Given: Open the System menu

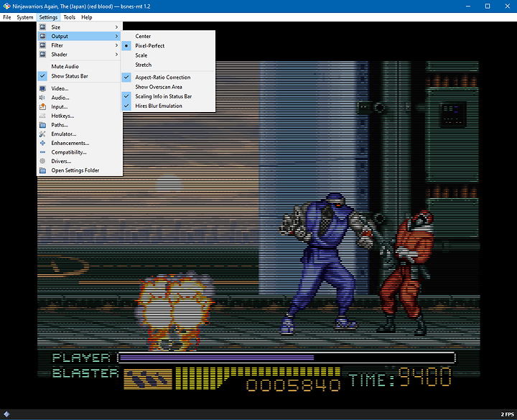Looking at the screenshot, I should pos(25,17).
